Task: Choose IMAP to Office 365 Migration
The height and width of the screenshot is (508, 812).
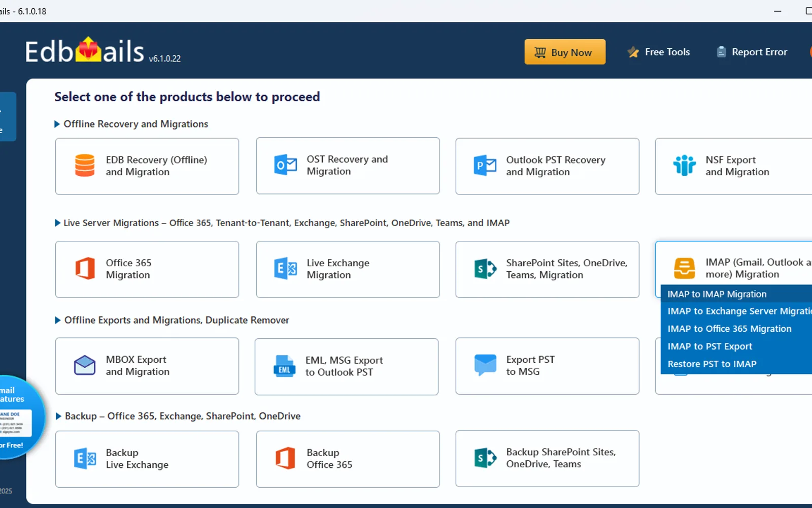Action: tap(736, 329)
